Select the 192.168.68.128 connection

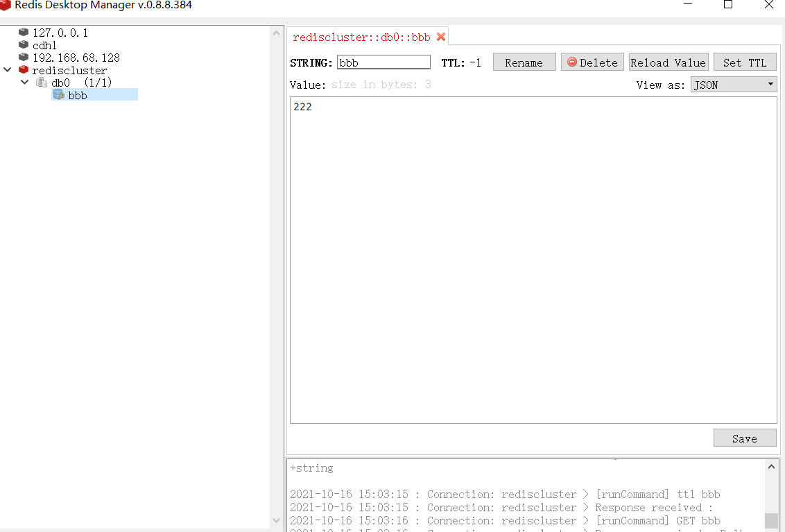click(76, 58)
